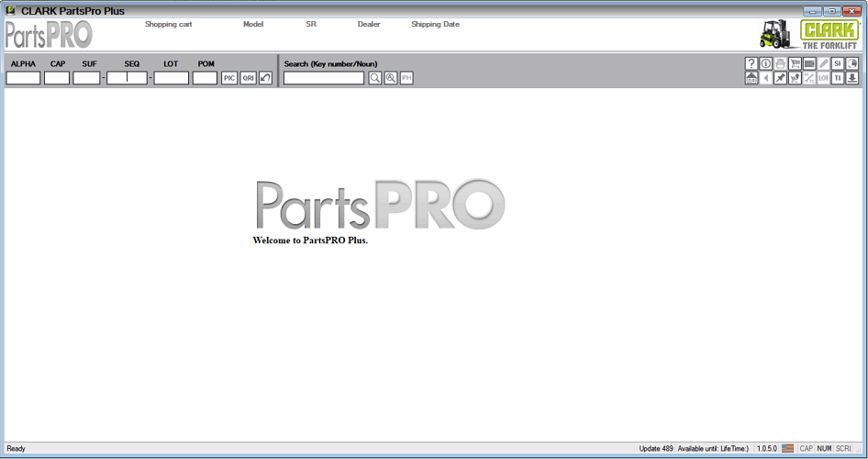868x459 pixels.
Task: Click the Shipping Date header label
Action: [x=435, y=25]
